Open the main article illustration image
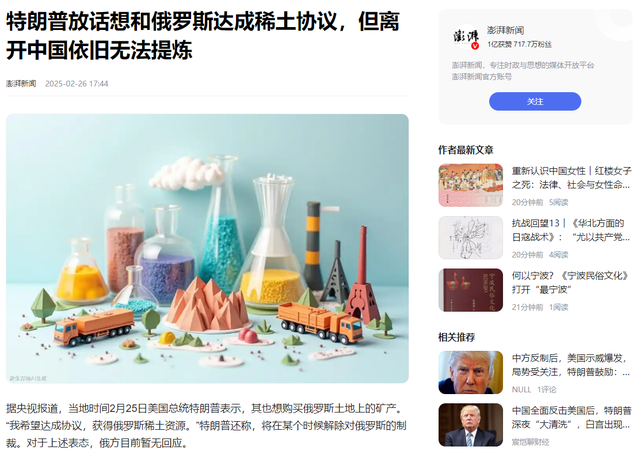 pyautogui.click(x=207, y=248)
